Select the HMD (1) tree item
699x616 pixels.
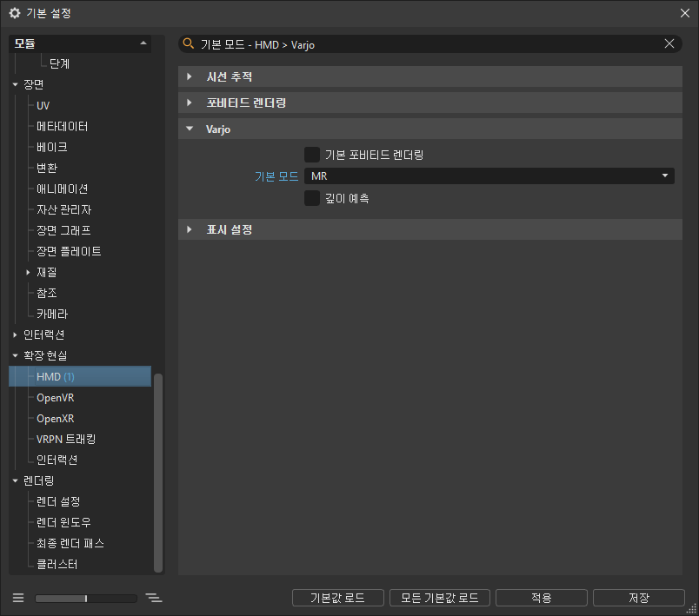coord(80,376)
